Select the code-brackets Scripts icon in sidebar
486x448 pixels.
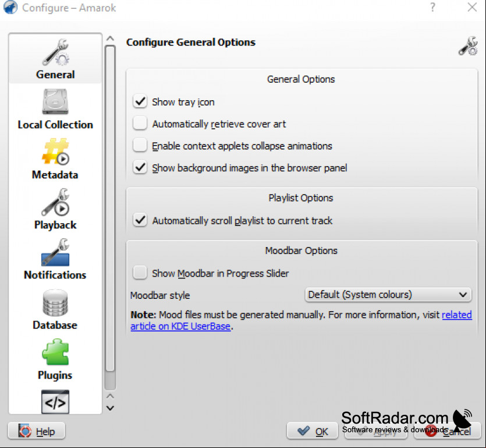tap(55, 402)
